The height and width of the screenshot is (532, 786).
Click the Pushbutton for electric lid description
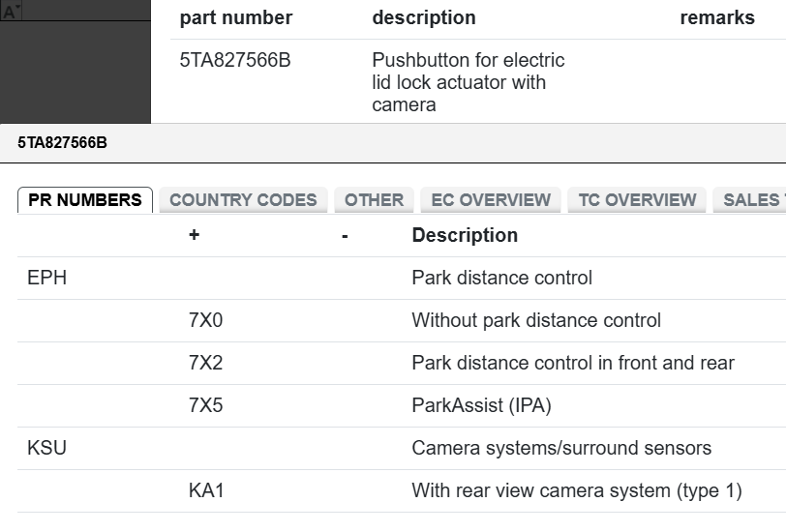(468, 82)
